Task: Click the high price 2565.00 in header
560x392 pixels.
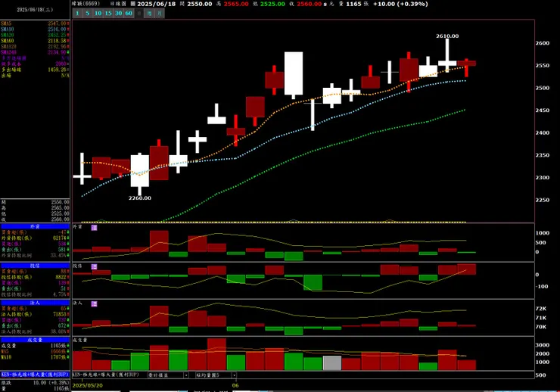Action: 236,4
